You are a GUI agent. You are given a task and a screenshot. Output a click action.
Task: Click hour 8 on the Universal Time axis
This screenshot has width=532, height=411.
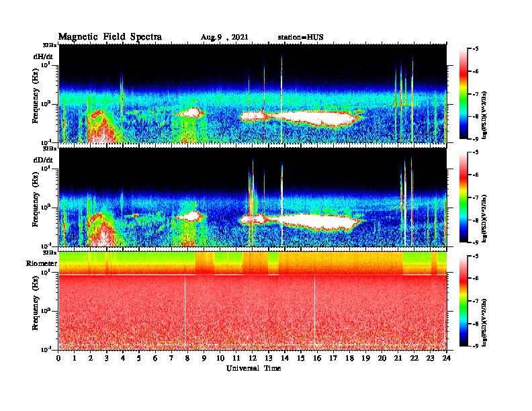pyautogui.click(x=188, y=358)
